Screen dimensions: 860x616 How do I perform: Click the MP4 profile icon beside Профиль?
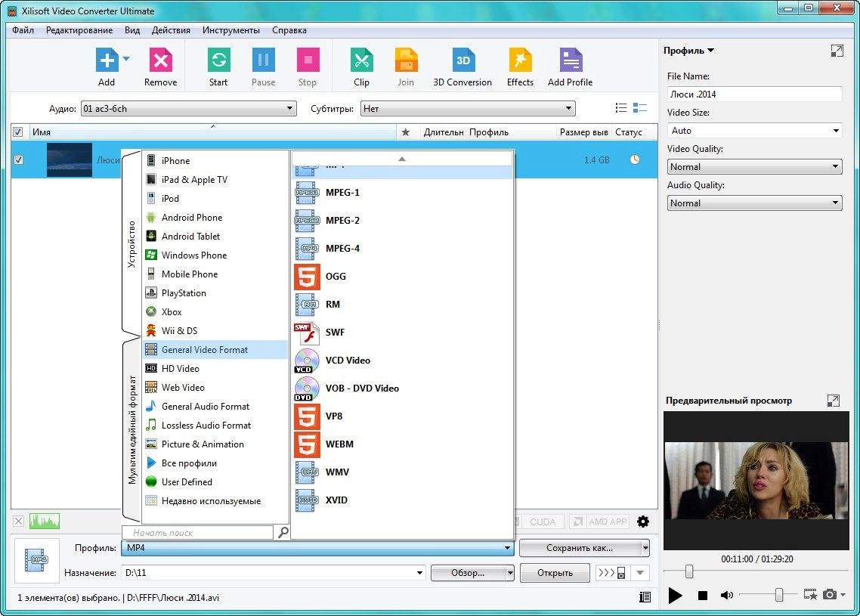tap(37, 561)
